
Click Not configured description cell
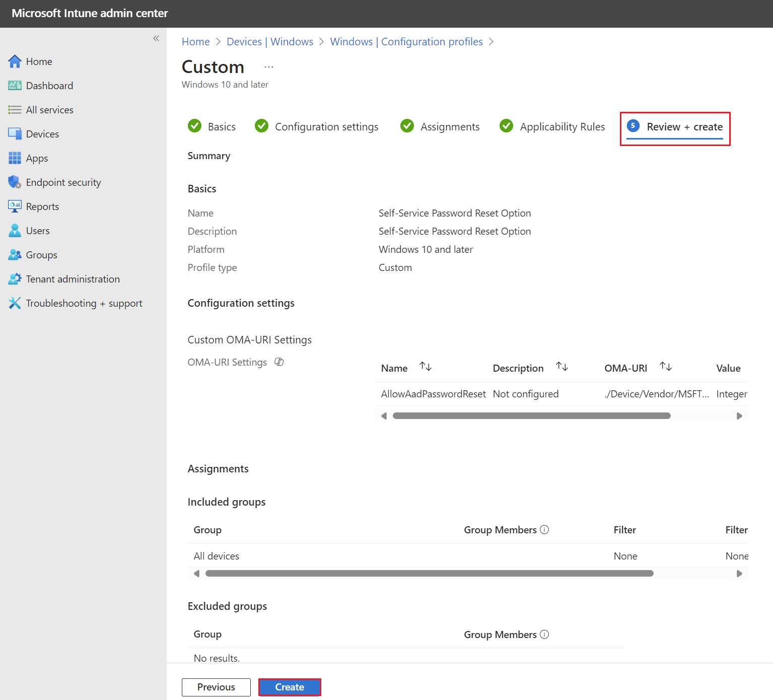click(x=526, y=394)
